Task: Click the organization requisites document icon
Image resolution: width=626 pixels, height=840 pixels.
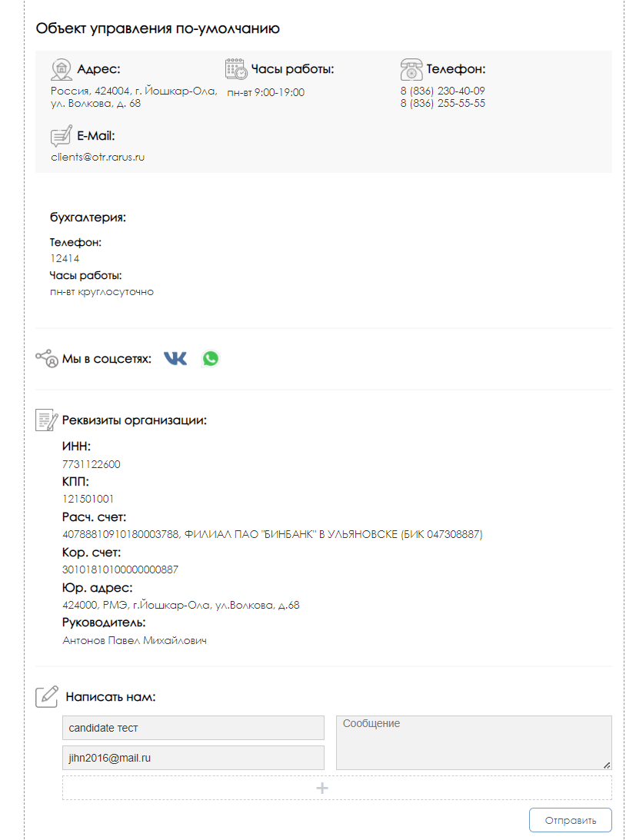Action: [x=47, y=420]
